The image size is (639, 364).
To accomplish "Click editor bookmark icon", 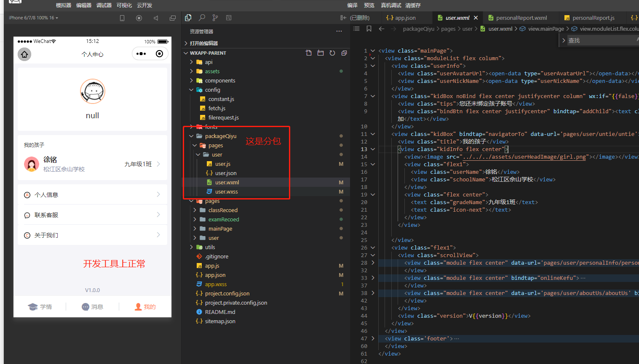I will point(369,29).
